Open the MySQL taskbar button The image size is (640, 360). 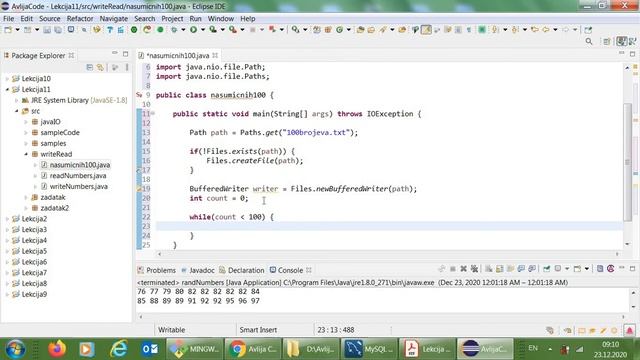coord(369,349)
